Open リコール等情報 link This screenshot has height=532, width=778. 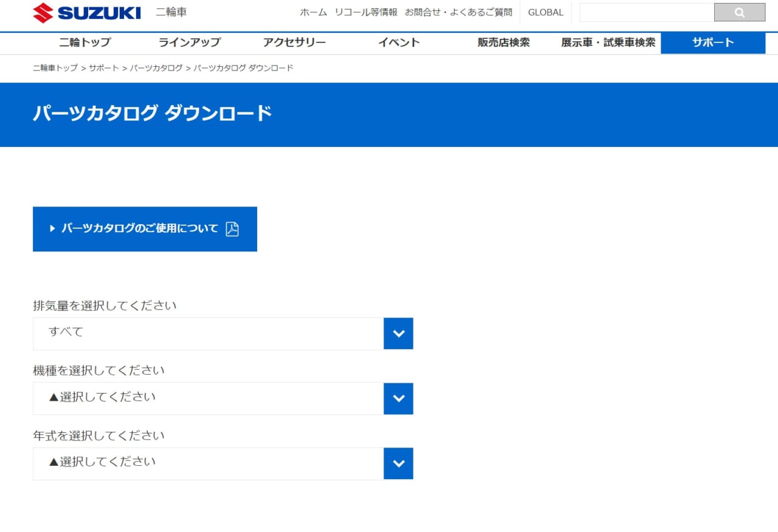[366, 12]
